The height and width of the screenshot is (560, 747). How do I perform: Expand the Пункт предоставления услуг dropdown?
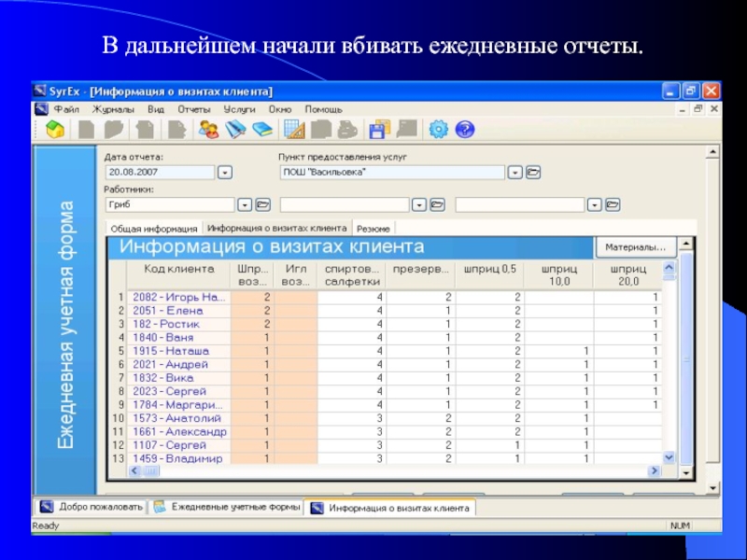514,173
